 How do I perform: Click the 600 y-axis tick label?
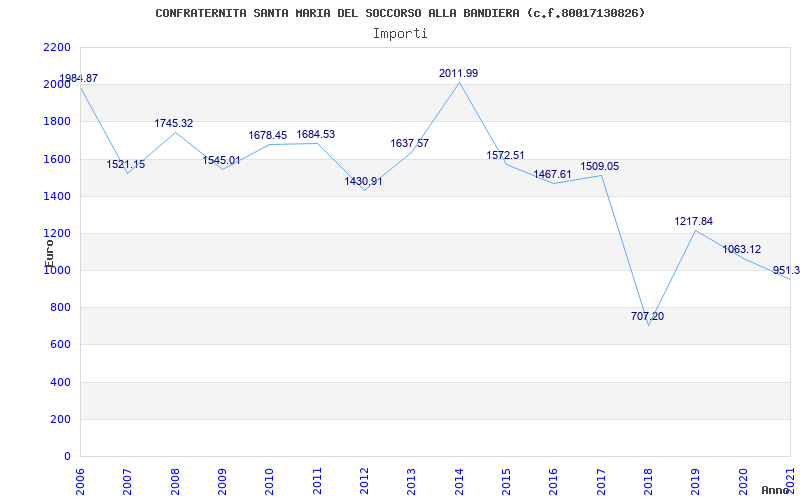coord(61,345)
